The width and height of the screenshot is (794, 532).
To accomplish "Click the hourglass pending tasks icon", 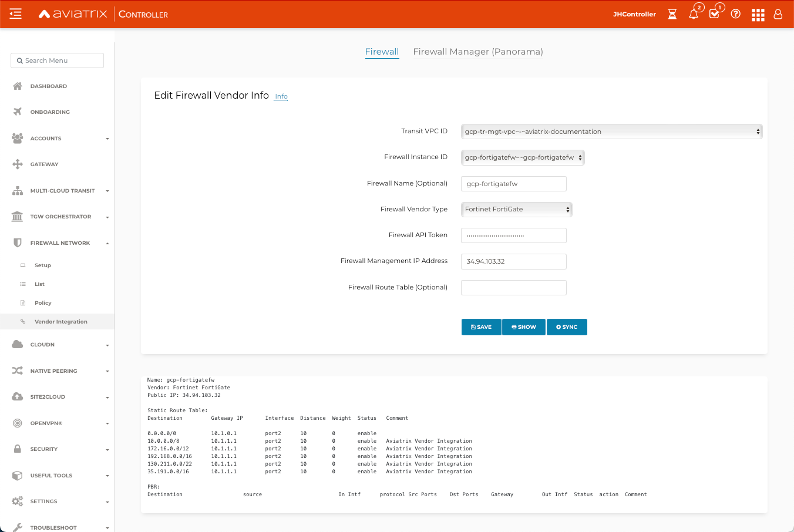I will pyautogui.click(x=672, y=15).
